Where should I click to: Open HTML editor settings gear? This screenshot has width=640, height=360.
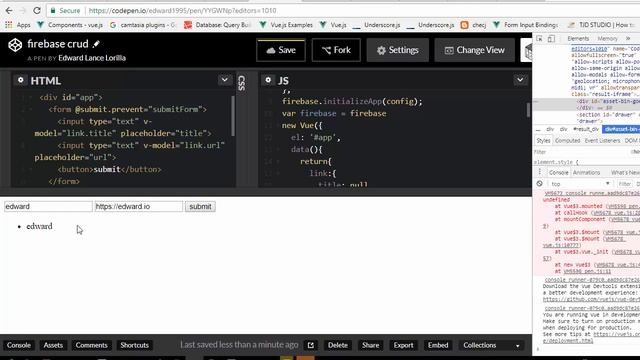click(20, 80)
